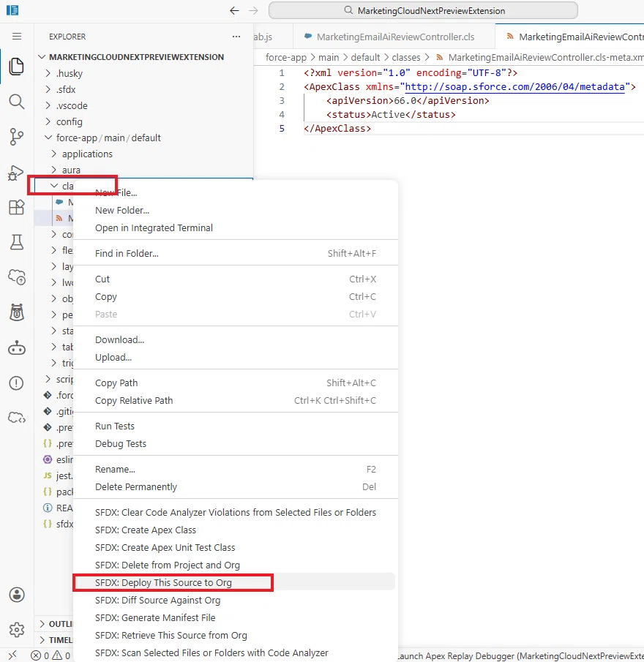Viewport: 644px width, 662px height.
Task: Choose New Folder... from context menu
Action: [x=236, y=210]
